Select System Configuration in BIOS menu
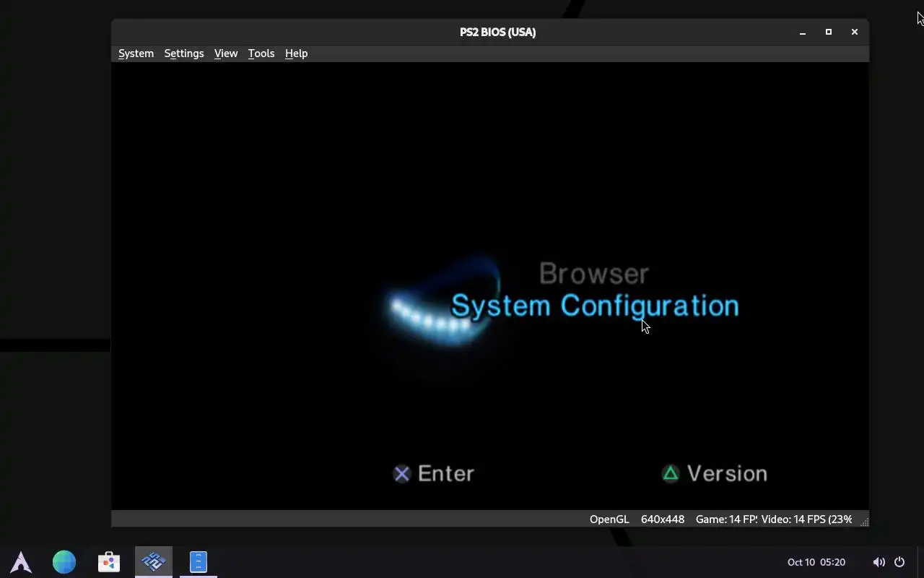This screenshot has width=924, height=578. pos(595,306)
